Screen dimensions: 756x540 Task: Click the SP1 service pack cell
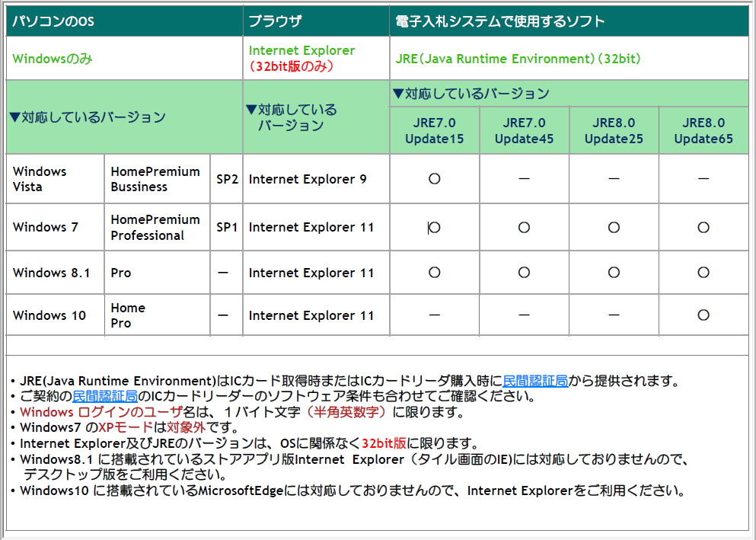[x=227, y=227]
